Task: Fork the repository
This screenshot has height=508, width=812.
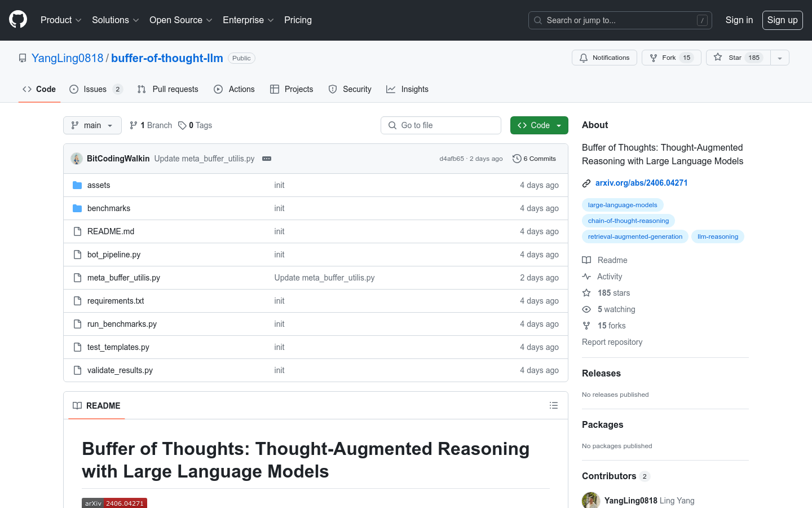Action: [x=671, y=58]
